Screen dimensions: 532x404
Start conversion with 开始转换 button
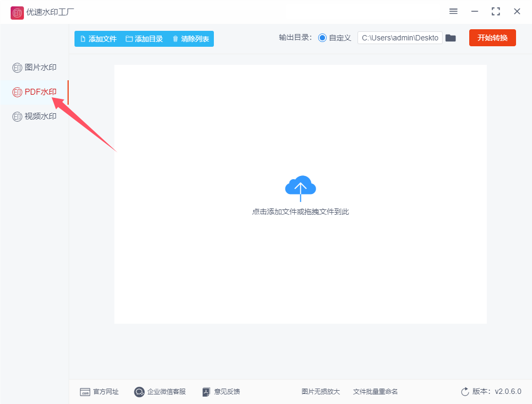point(492,38)
